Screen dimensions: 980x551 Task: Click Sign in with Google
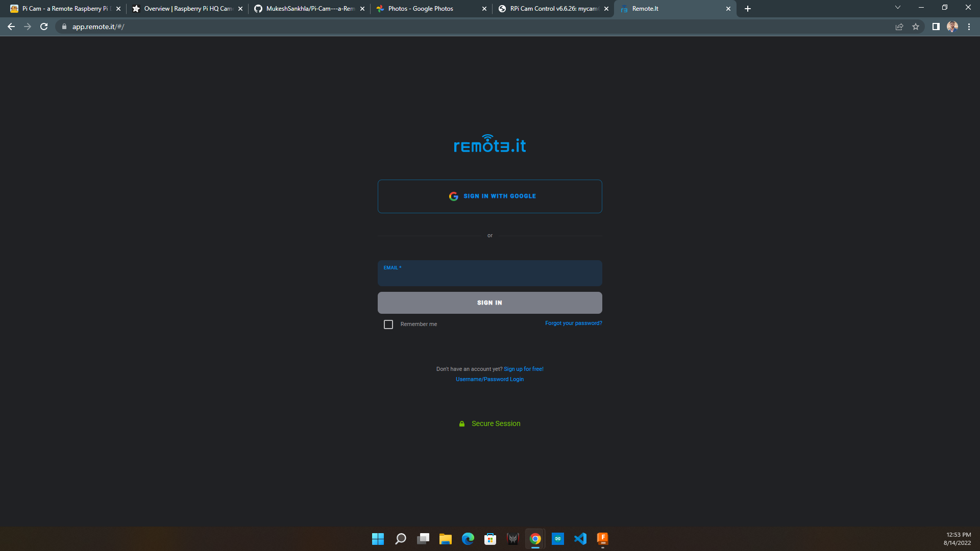[x=490, y=196]
